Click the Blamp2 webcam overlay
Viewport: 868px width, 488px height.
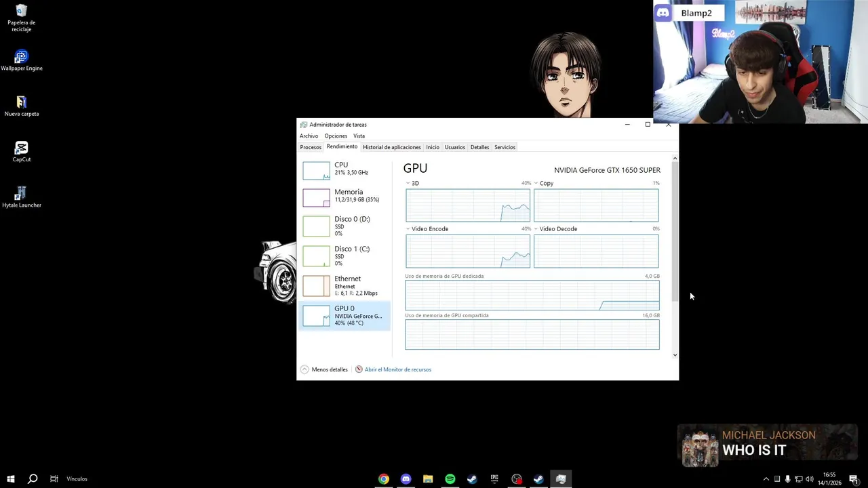tap(760, 62)
